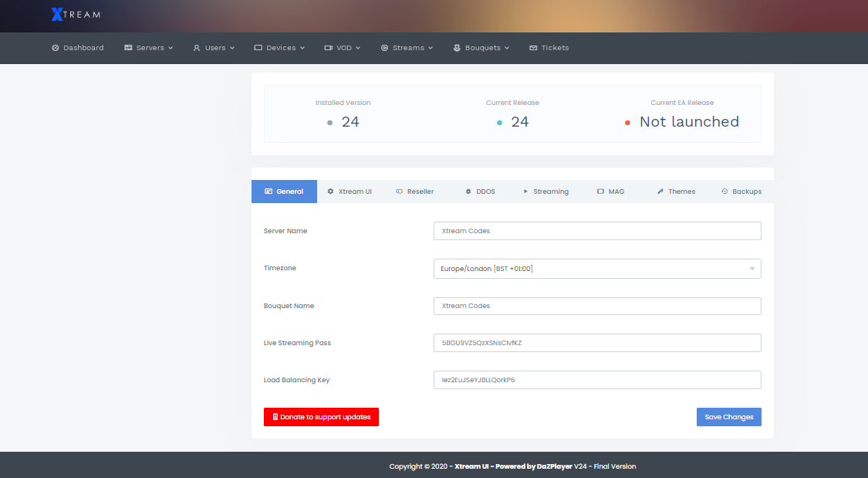Click the 'Live Streaming Pass' label
Screen dimensions: 868x478
click(297, 343)
